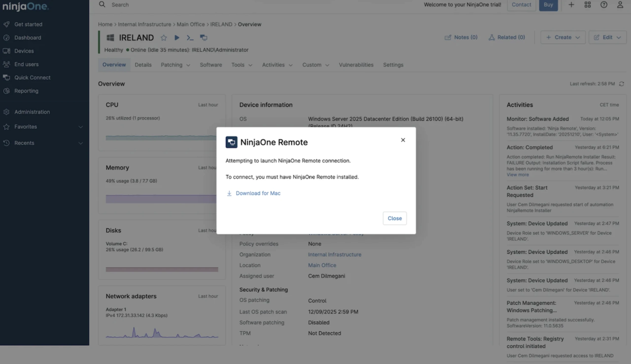Click the IRELAND breadcrumb
Image resolution: width=631 pixels, height=364 pixels.
[221, 24]
